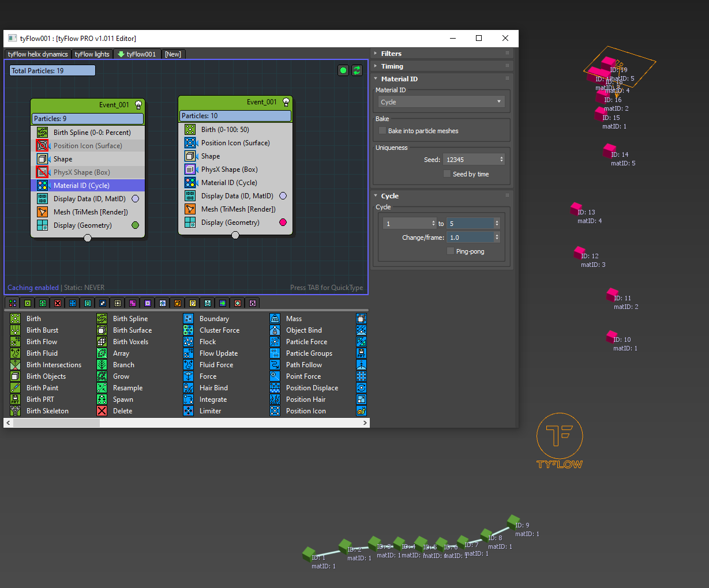Click the Seed input field showing 12345
Screen dimensions: 709x588
[471, 160]
